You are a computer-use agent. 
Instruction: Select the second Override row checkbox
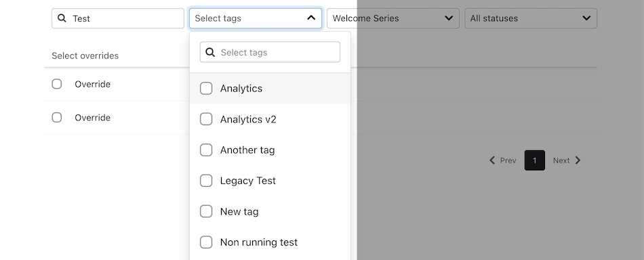pyautogui.click(x=57, y=117)
